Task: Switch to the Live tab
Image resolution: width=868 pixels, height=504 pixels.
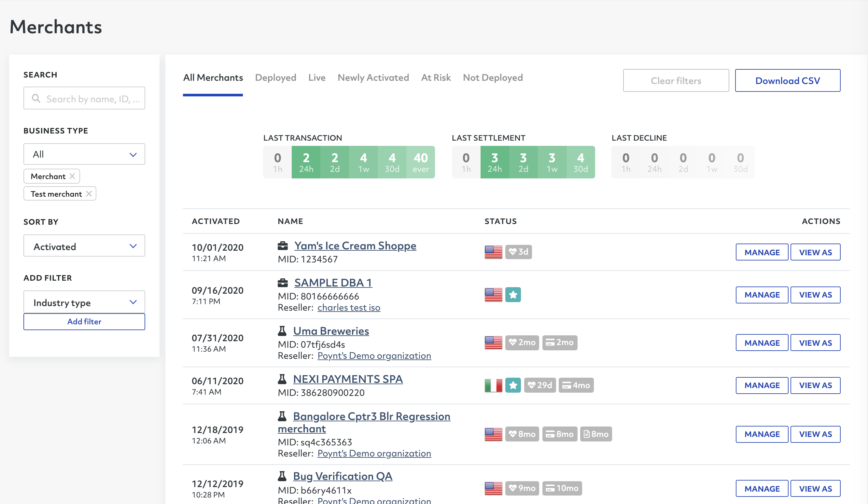Action: coord(317,77)
